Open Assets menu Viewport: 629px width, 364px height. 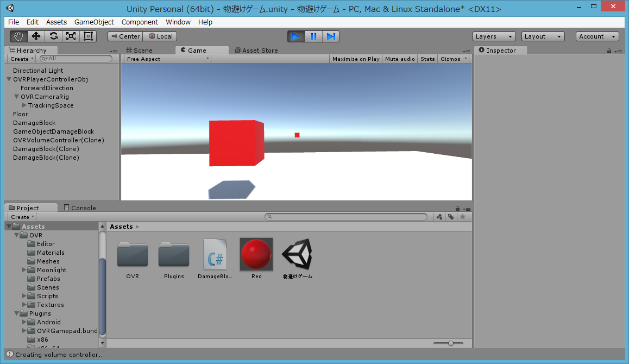click(x=56, y=22)
